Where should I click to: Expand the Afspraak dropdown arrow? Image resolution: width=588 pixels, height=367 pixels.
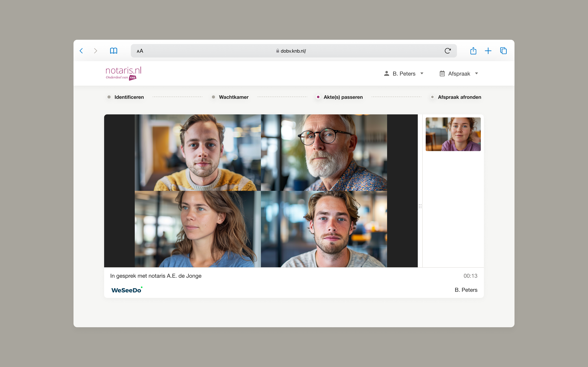click(476, 73)
